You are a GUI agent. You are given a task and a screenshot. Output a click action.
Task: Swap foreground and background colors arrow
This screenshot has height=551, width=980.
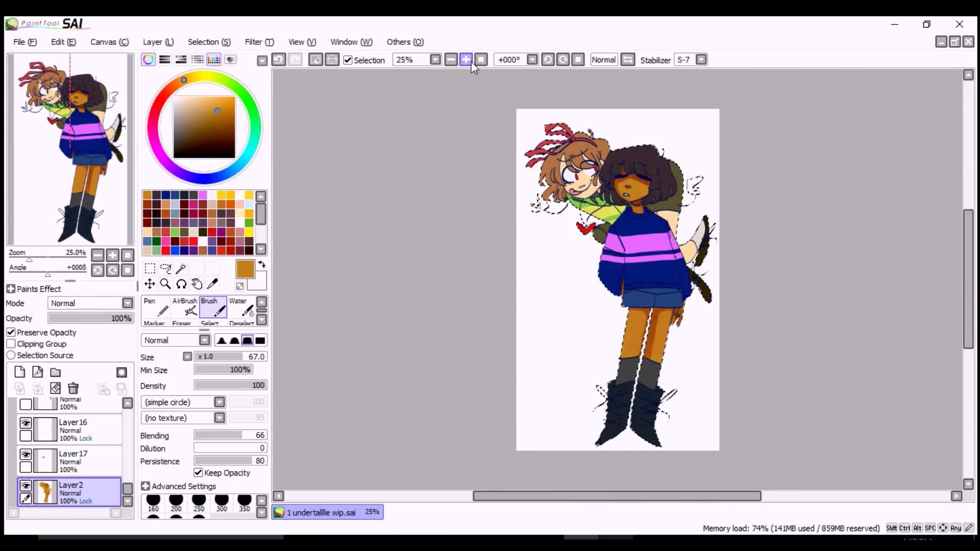(262, 264)
